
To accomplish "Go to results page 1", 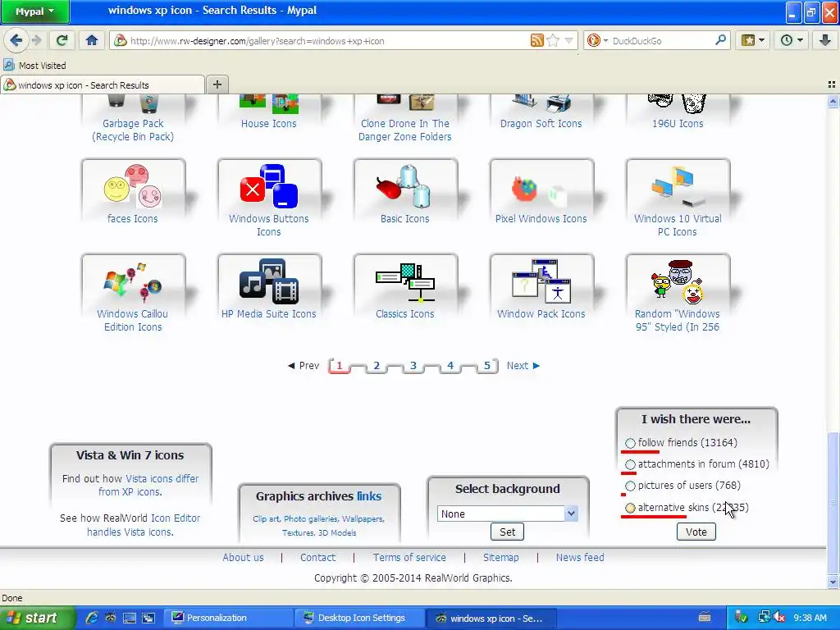I will pos(339,365).
